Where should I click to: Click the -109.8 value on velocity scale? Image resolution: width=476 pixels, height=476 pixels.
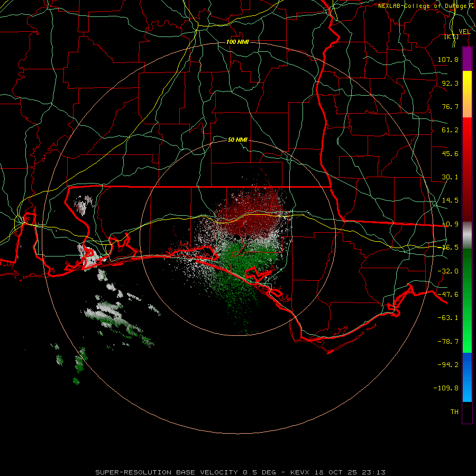pos(446,388)
